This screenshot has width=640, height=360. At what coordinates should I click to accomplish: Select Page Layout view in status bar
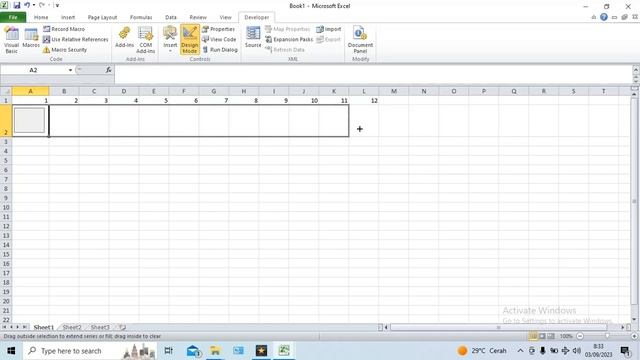(542, 336)
